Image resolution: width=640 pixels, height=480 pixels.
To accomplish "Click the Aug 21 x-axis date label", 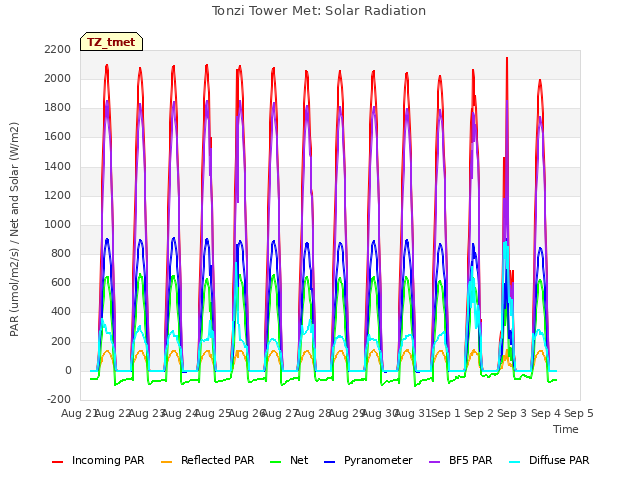I will pos(78,413).
